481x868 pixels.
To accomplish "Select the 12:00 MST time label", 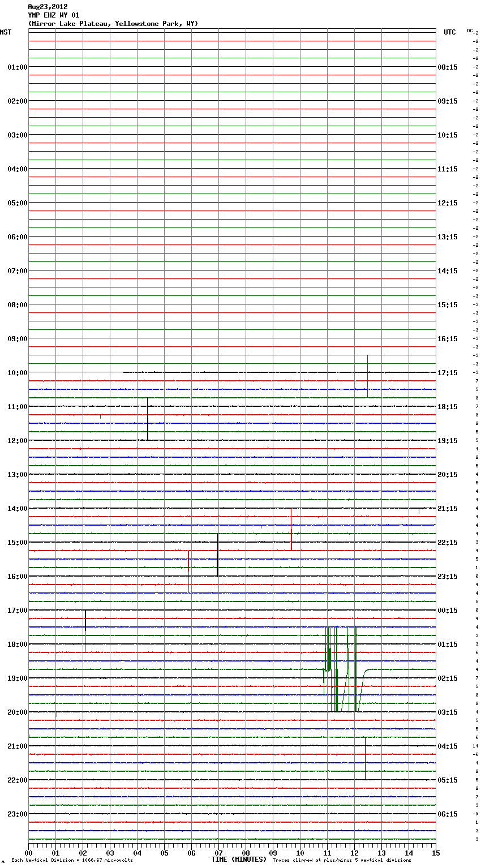I will point(17,441).
